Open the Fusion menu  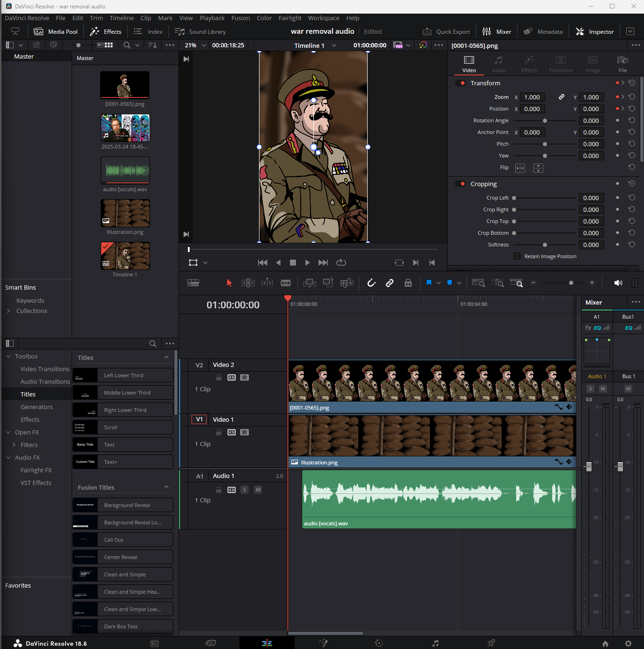click(x=240, y=18)
